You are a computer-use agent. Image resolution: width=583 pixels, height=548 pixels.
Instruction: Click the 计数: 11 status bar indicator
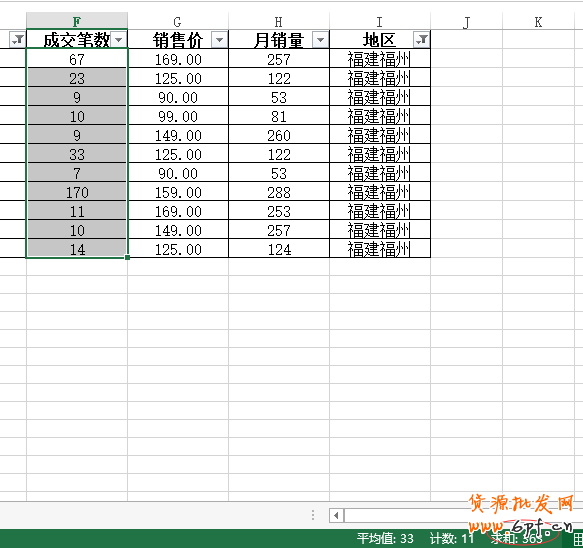pos(452,539)
